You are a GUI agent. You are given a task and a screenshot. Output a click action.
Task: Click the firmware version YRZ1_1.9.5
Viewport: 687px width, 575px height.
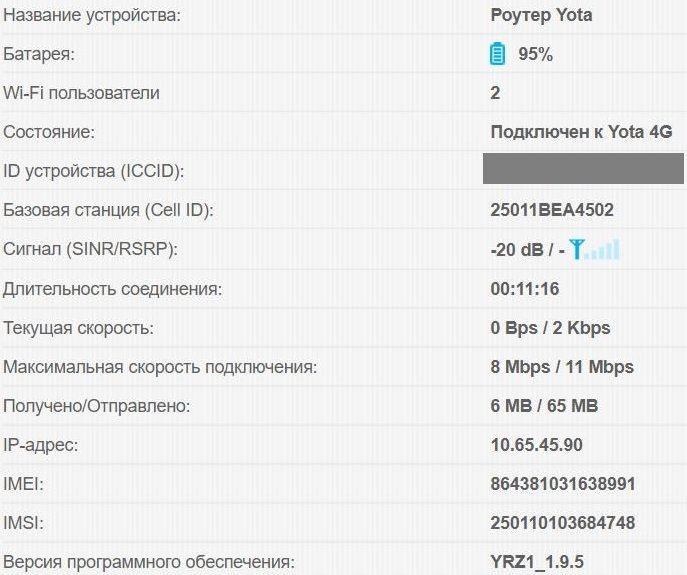pos(537,562)
